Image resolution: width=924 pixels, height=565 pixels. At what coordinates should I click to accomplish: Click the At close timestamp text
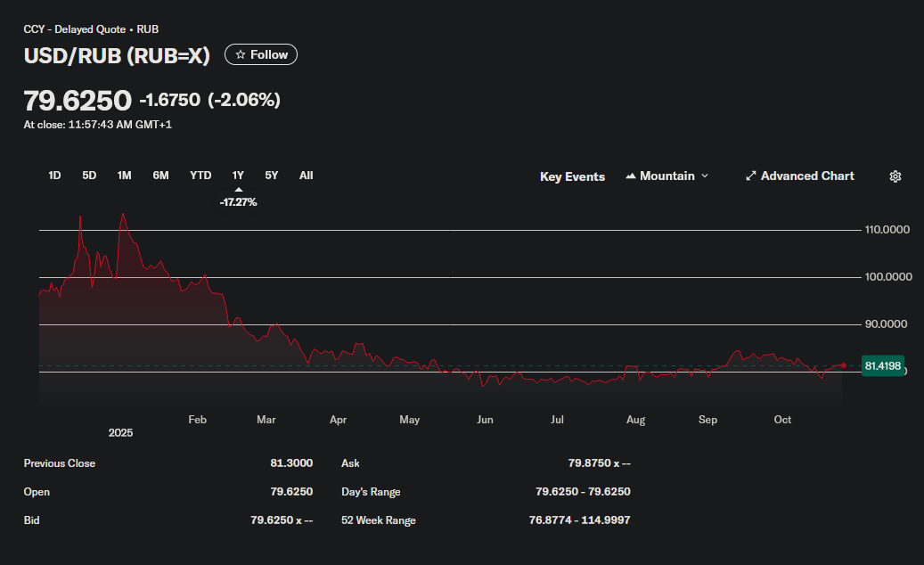[x=97, y=125]
